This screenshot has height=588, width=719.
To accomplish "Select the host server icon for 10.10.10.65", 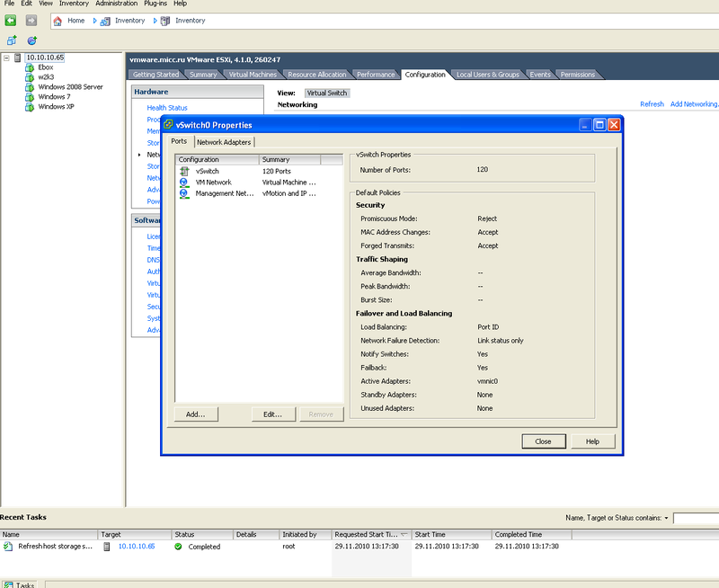I will [18, 58].
